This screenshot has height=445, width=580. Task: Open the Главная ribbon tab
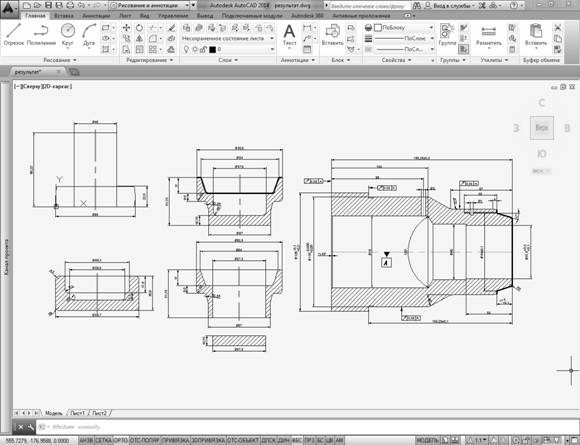(36, 16)
